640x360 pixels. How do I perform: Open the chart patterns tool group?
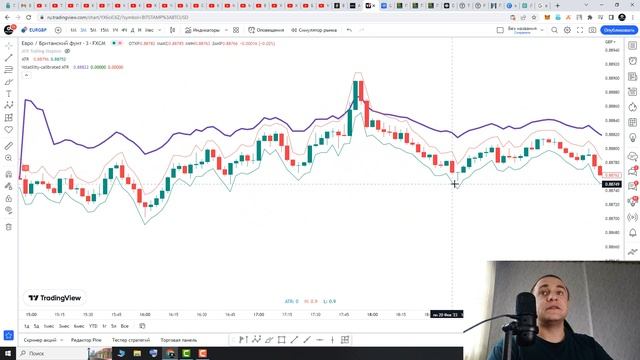[x=9, y=105]
